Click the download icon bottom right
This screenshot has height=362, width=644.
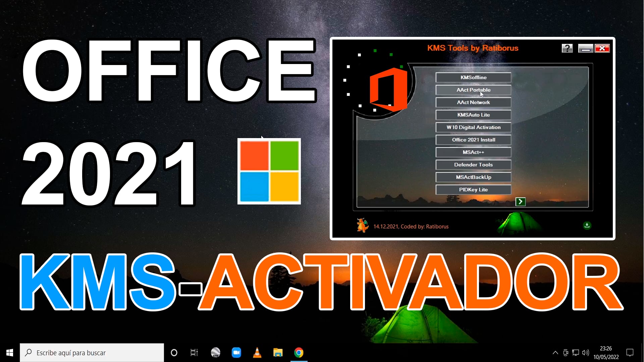point(587,226)
